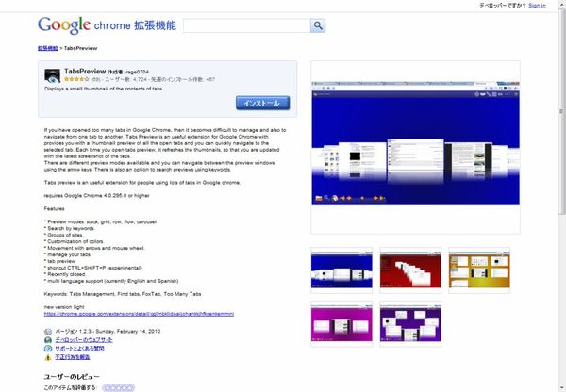Click 'Customization of colors.' feature line
Image resolution: width=566 pixels, height=392 pixels.
click(x=74, y=241)
